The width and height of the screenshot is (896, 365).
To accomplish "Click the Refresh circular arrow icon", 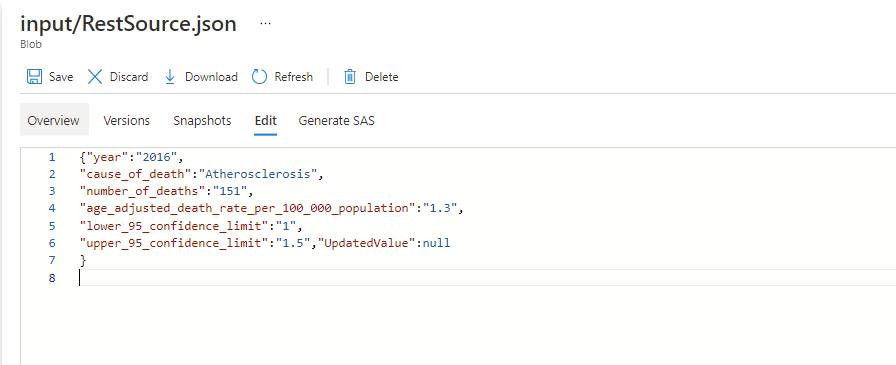I will (x=259, y=77).
